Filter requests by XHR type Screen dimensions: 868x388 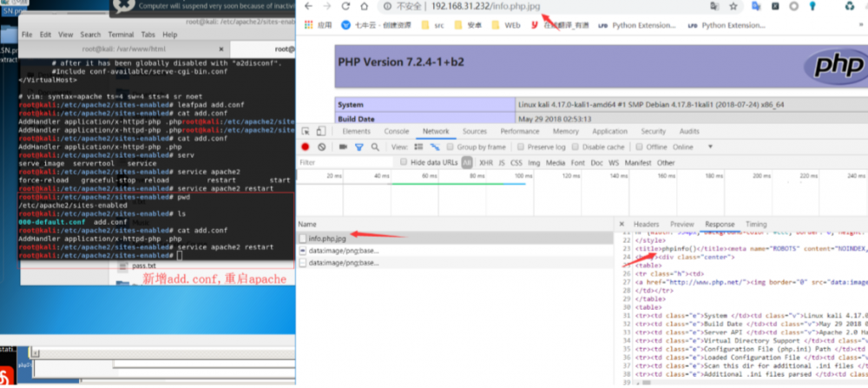(x=486, y=162)
